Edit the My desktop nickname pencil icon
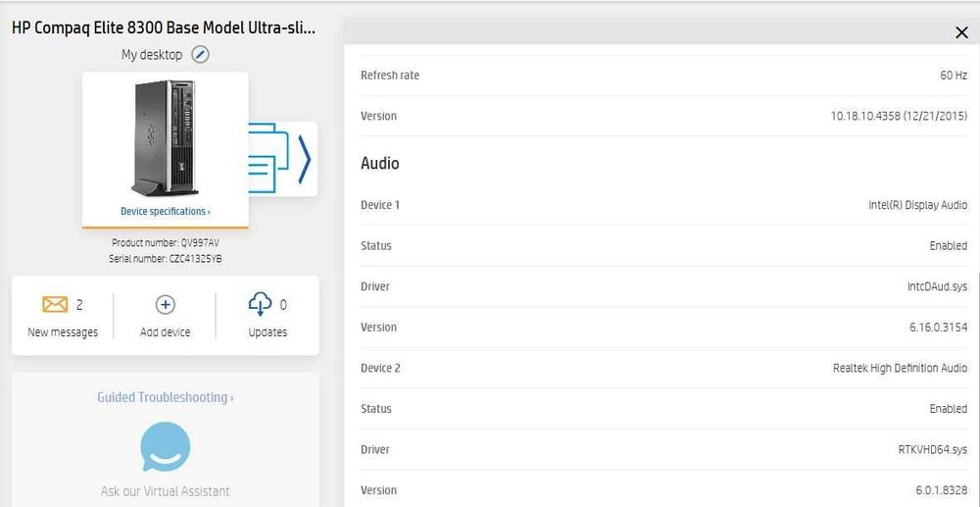Viewport: 980px width, 507px height. tap(200, 55)
